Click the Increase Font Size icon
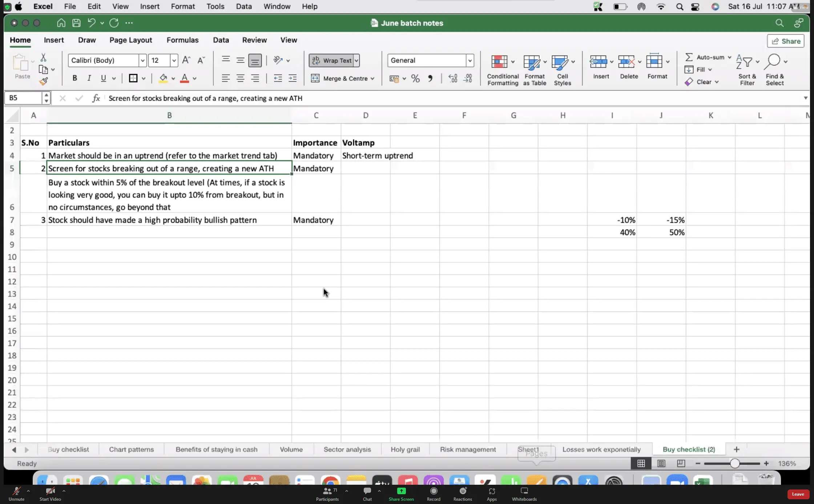This screenshot has height=504, width=814. [186, 60]
